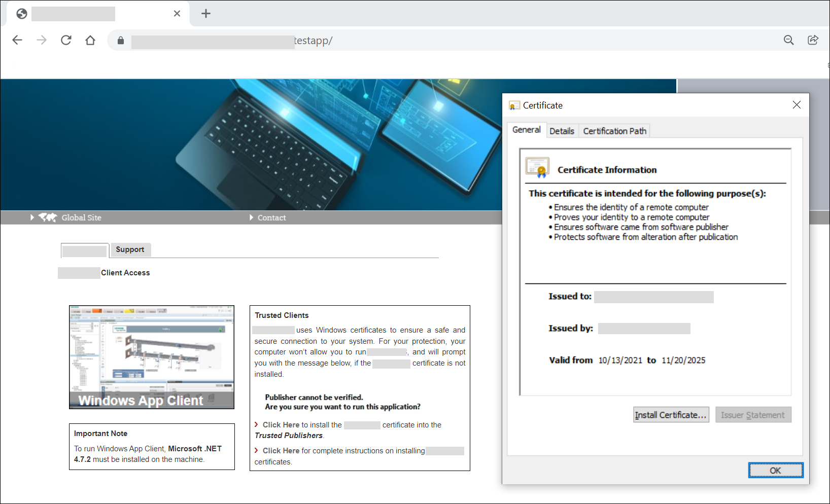Click the browser back arrow
Viewport: 830px width, 504px height.
tap(17, 40)
